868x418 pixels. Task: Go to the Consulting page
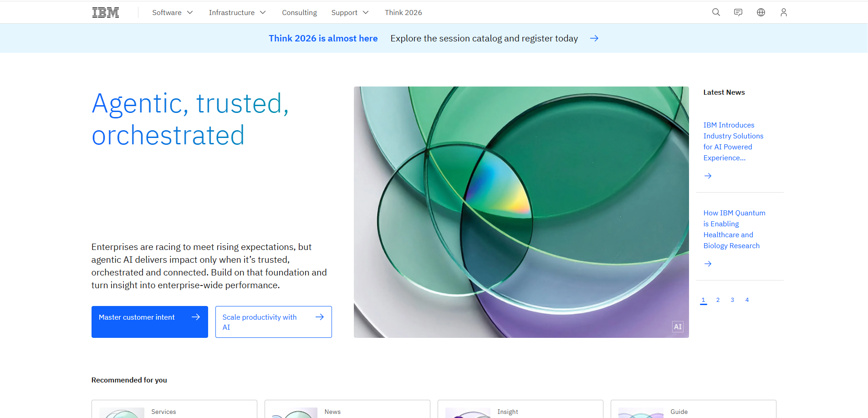299,12
